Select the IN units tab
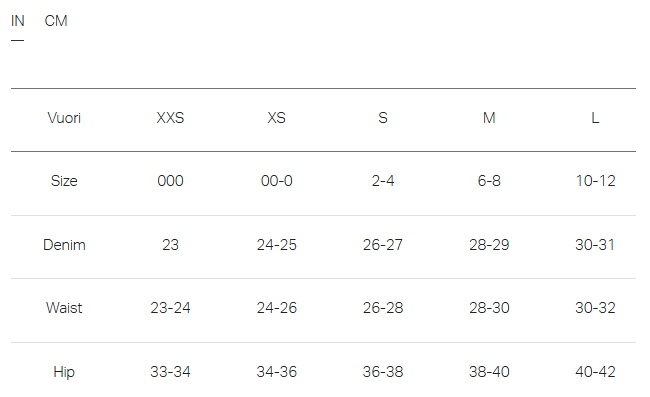 coord(17,21)
